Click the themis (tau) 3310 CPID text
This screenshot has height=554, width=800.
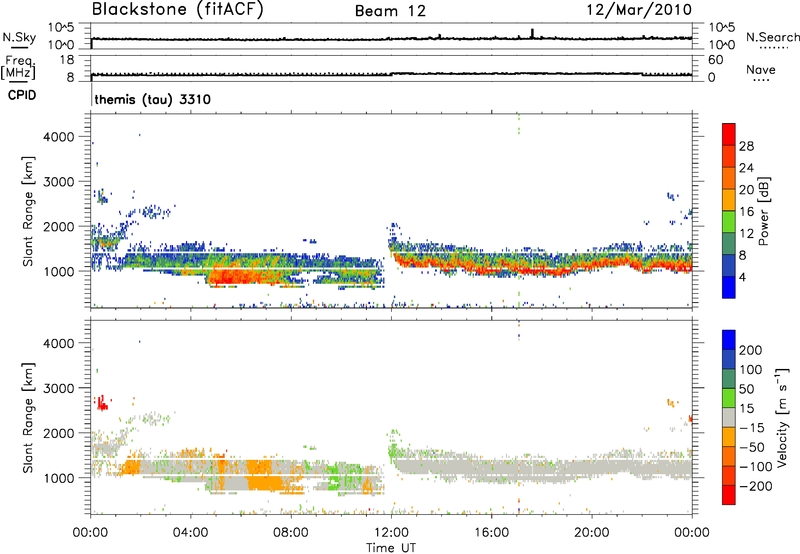(151, 100)
